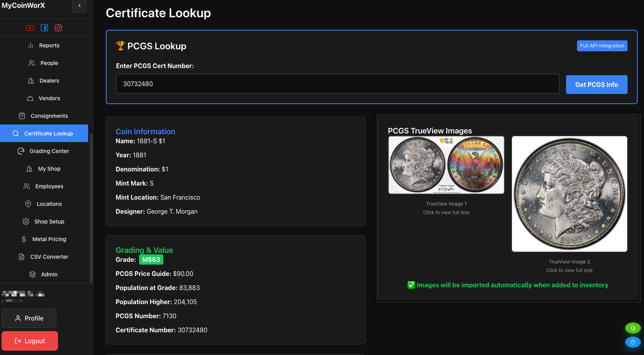Collapse the sidebar with the chevron

(x=80, y=6)
